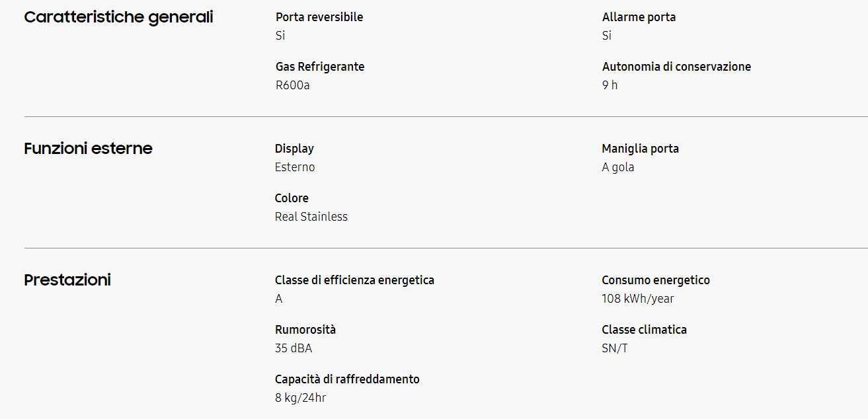Select the 8 kg/24hr cooling capacity value
This screenshot has width=868, height=419.
(300, 398)
